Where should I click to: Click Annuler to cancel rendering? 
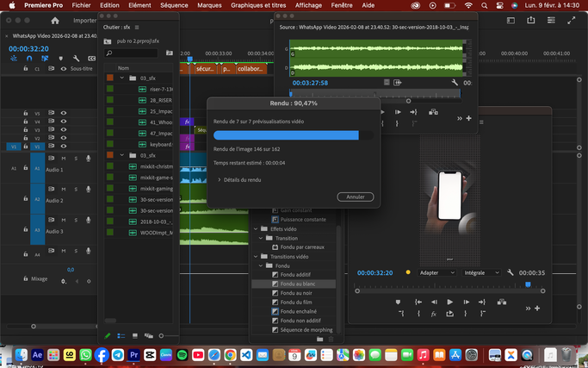coord(355,196)
